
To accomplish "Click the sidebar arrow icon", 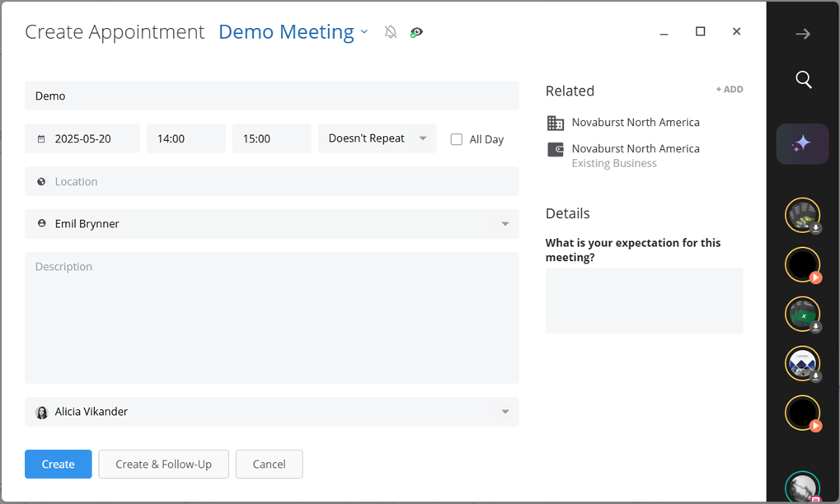I will pyautogui.click(x=803, y=35).
